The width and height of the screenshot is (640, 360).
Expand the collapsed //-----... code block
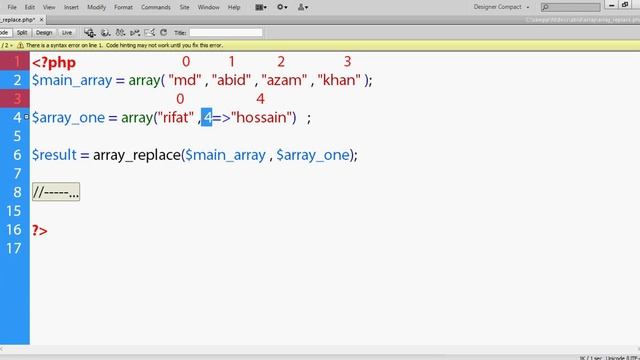coord(56,192)
